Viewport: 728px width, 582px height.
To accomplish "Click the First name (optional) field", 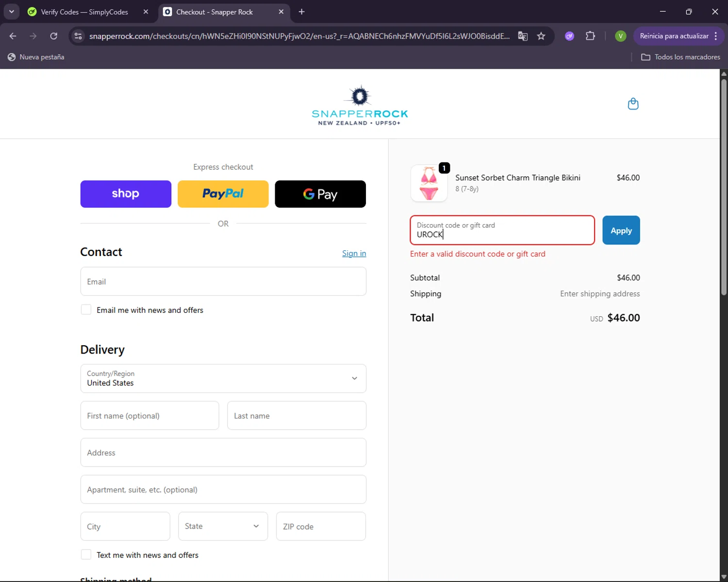I will (x=149, y=416).
